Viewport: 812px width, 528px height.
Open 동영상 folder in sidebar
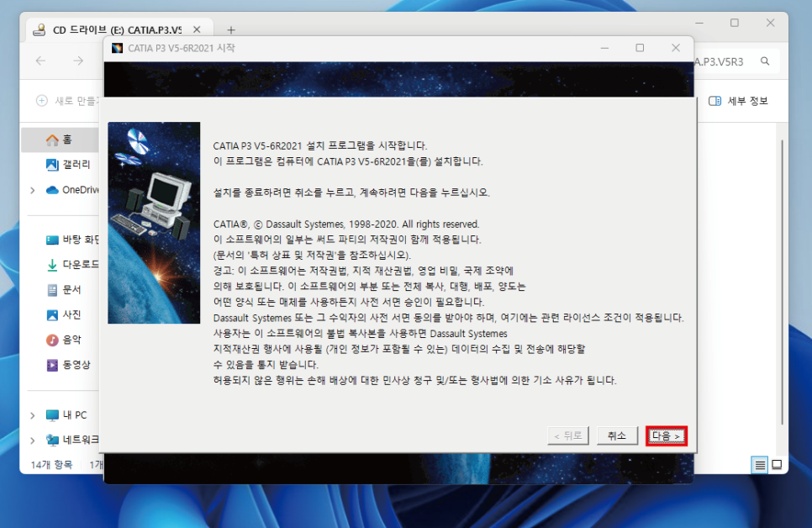(x=68, y=365)
